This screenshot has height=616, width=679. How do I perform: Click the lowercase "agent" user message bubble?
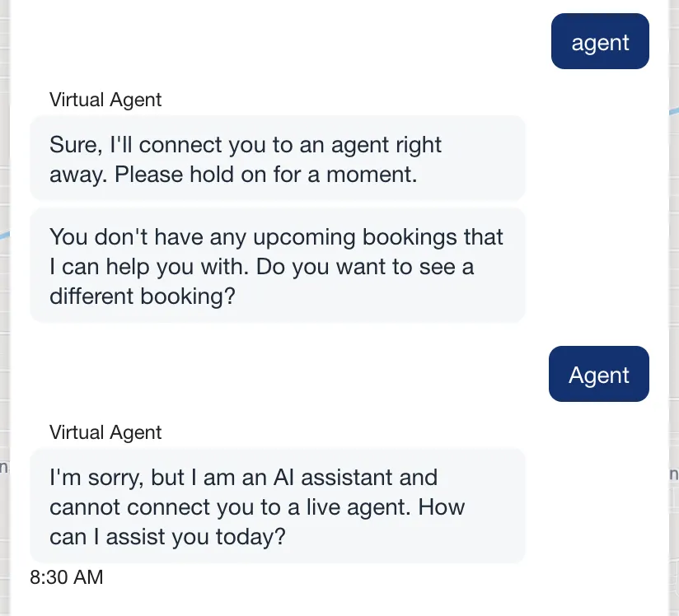(x=600, y=42)
